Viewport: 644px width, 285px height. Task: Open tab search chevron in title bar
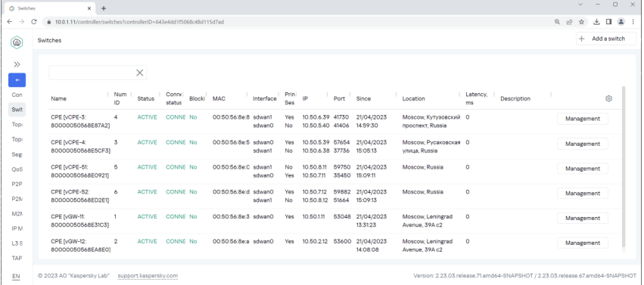click(x=580, y=5)
